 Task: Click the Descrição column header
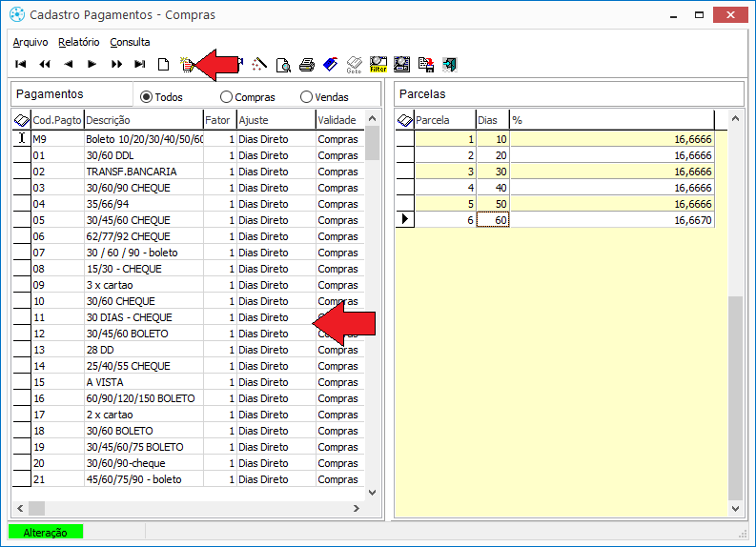(x=144, y=120)
